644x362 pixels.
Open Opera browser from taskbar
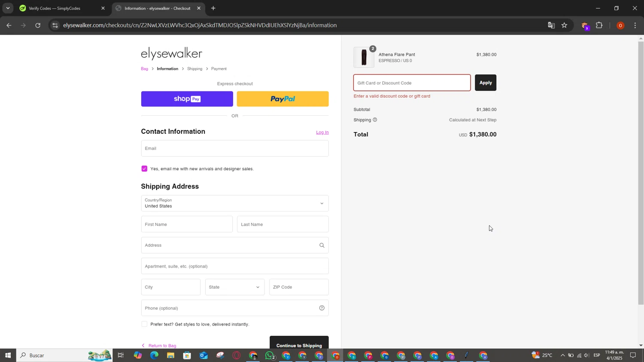237,355
